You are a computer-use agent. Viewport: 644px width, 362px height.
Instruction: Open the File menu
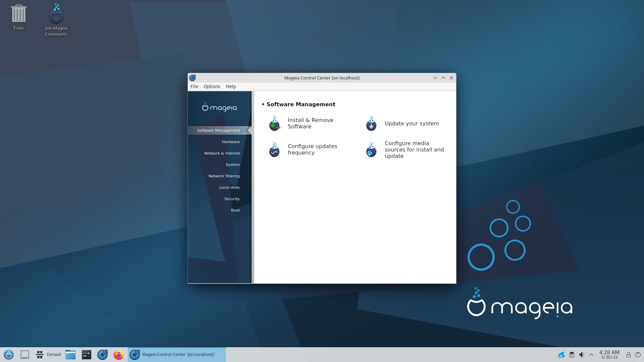coord(194,86)
